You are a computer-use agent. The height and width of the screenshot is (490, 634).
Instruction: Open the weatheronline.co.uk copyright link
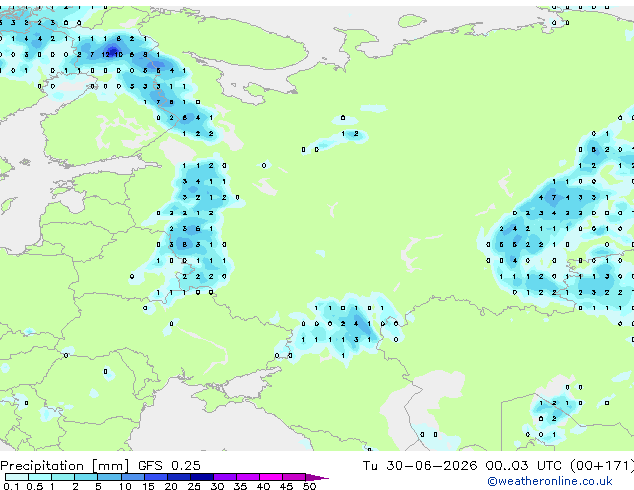pos(550,481)
